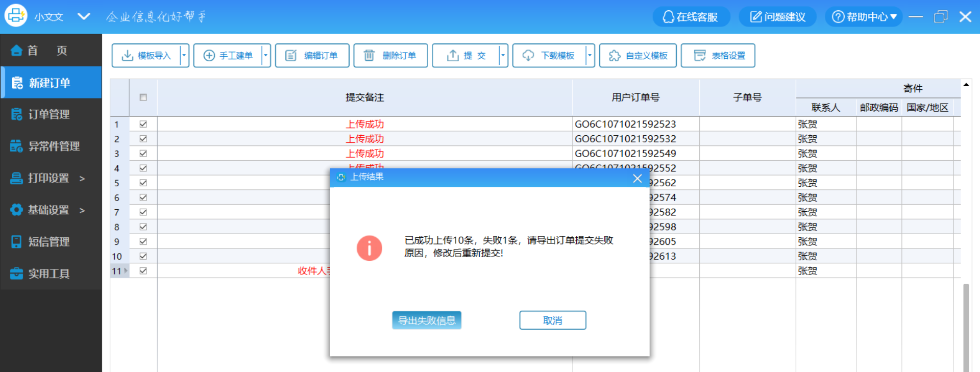The height and width of the screenshot is (372, 980).
Task: Expand 基础设置 in the sidebar
Action: click(x=51, y=210)
